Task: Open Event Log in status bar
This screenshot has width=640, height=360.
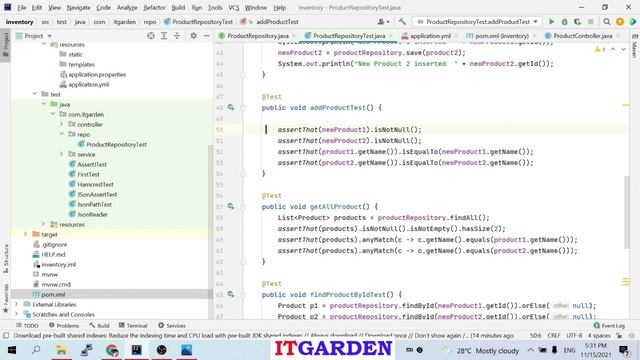Action: [609, 326]
